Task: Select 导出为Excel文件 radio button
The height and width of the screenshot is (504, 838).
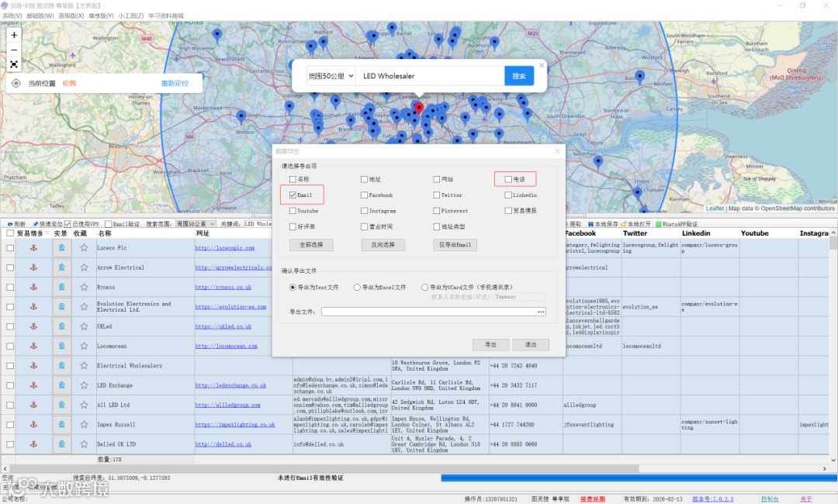Action: coord(356,287)
